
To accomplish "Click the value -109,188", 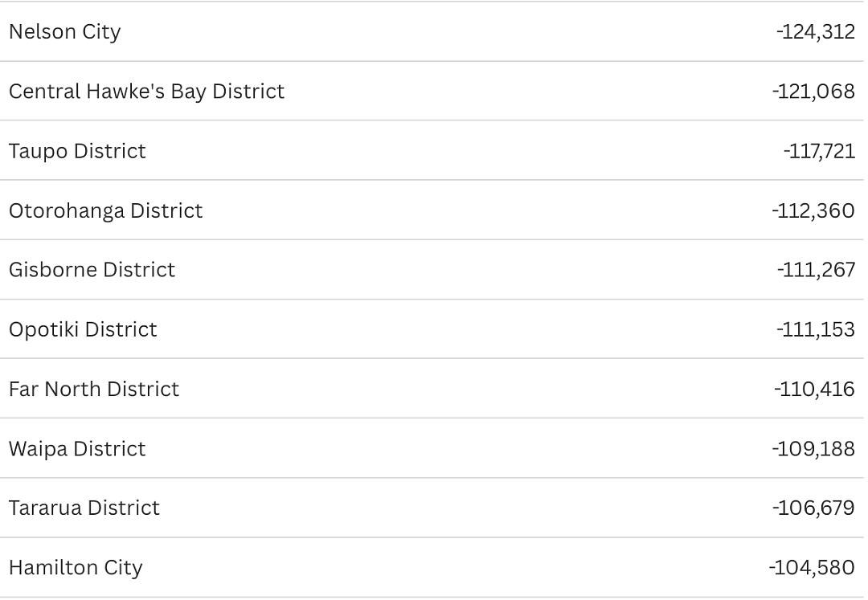I will click(813, 449).
